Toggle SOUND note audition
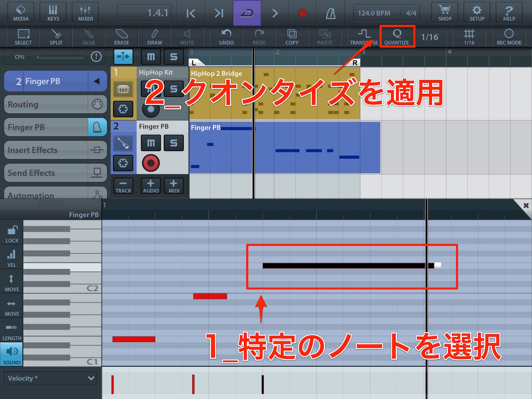The image size is (532, 399). click(x=12, y=355)
